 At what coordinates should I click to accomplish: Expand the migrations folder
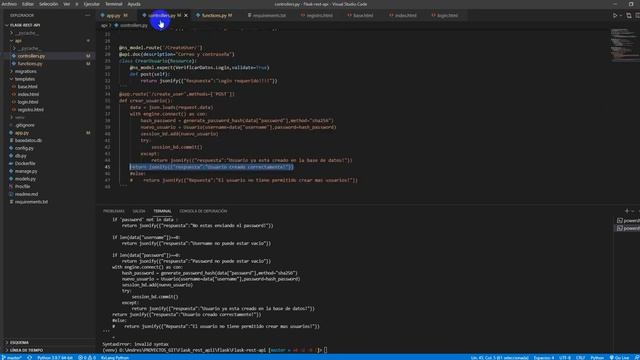click(26, 71)
